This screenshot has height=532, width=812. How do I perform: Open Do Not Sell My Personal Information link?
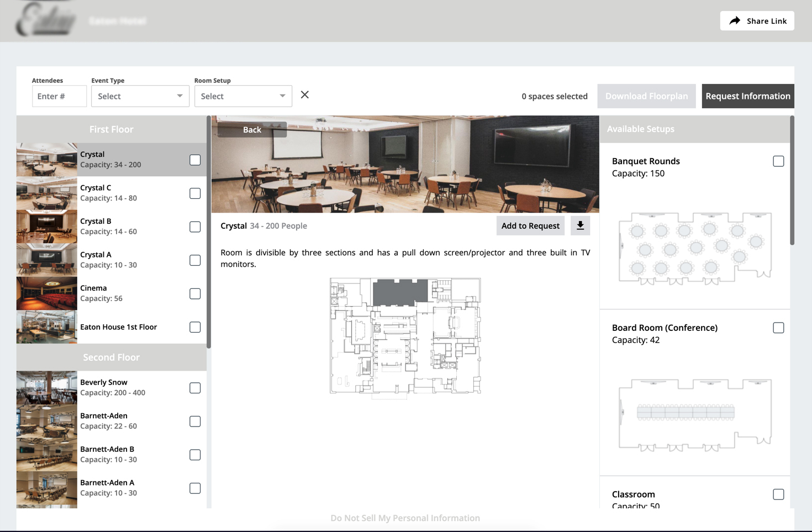click(x=405, y=518)
